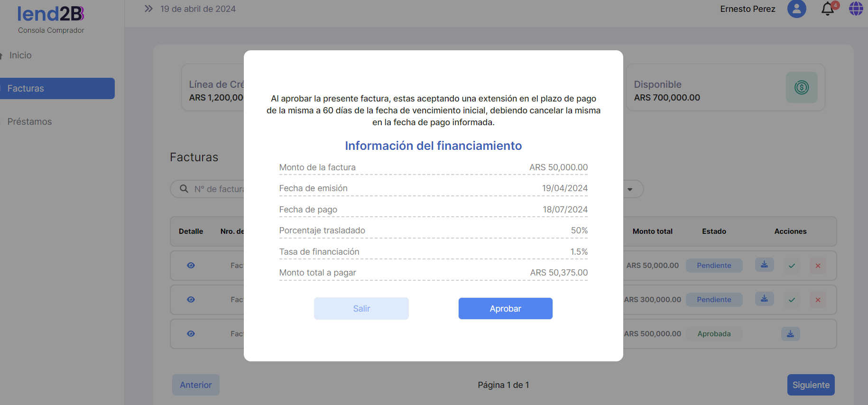Download the approved ARS 500,000.00 invoice
This screenshot has width=868, height=405.
click(x=790, y=334)
